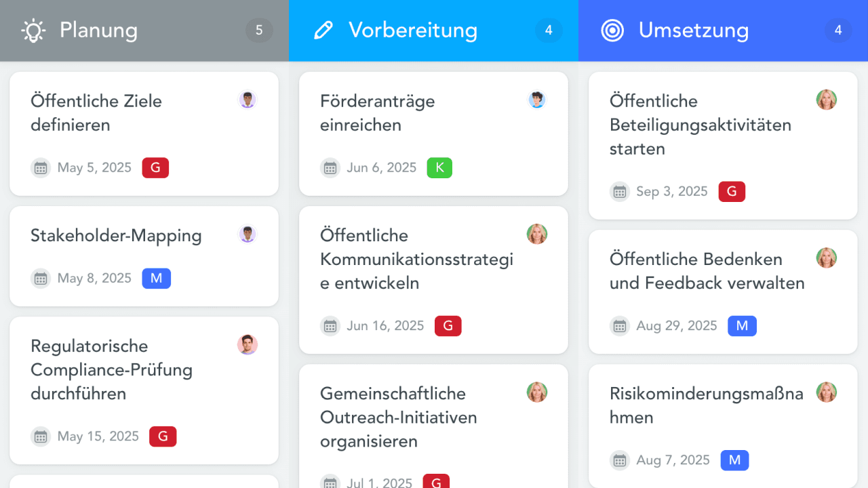Click red G tag on Kommunikationsstrategie card
The width and height of the screenshot is (868, 488).
point(448,326)
